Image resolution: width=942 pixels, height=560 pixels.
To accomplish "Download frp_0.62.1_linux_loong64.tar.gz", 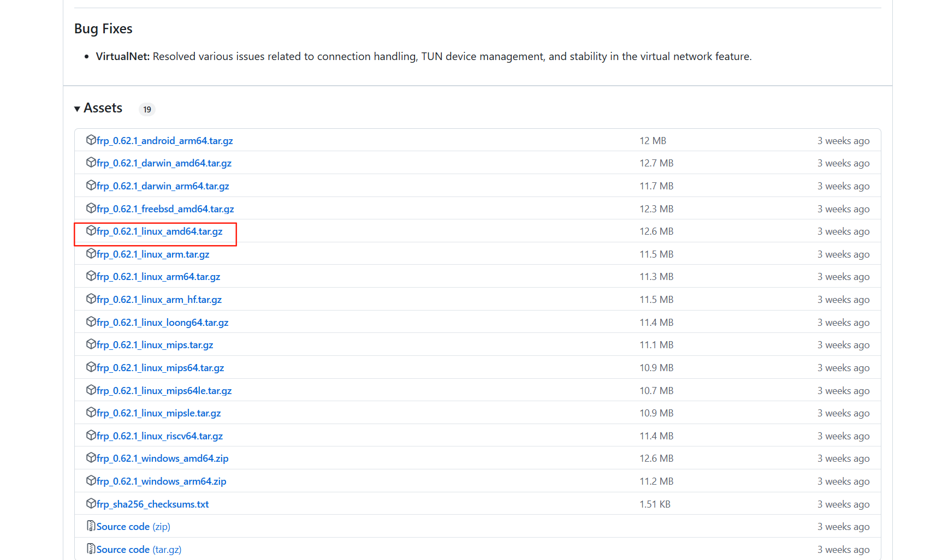I will tap(162, 323).
